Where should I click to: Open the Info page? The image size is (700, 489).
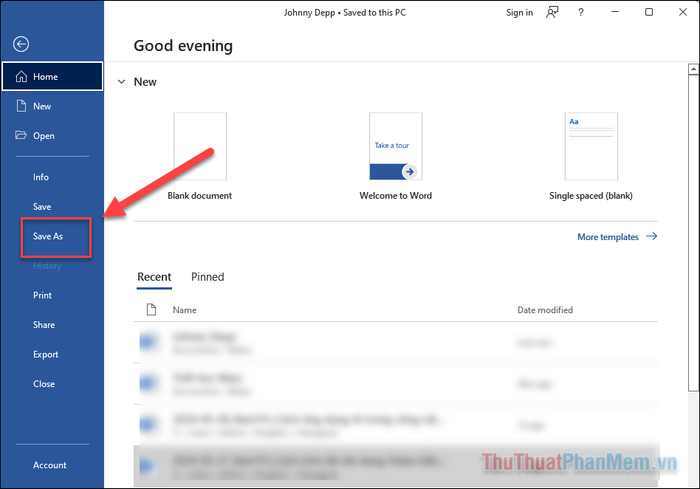point(41,177)
